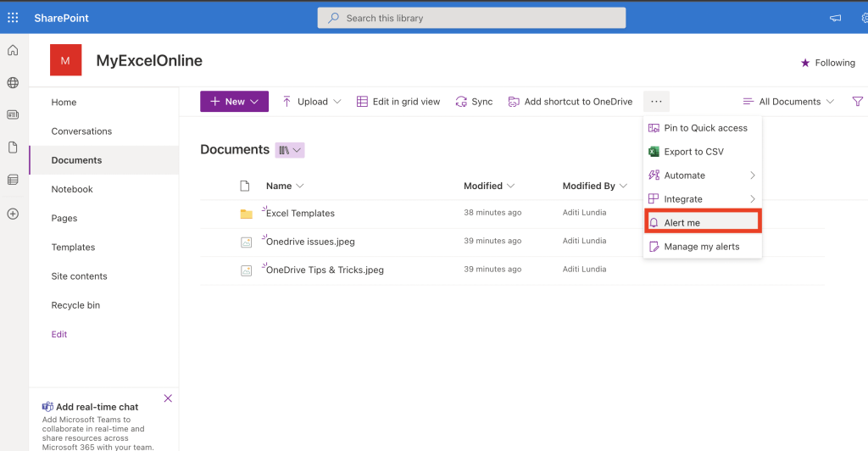This screenshot has width=868, height=451.
Task: Open the Recycle bin link
Action: pyautogui.click(x=75, y=305)
